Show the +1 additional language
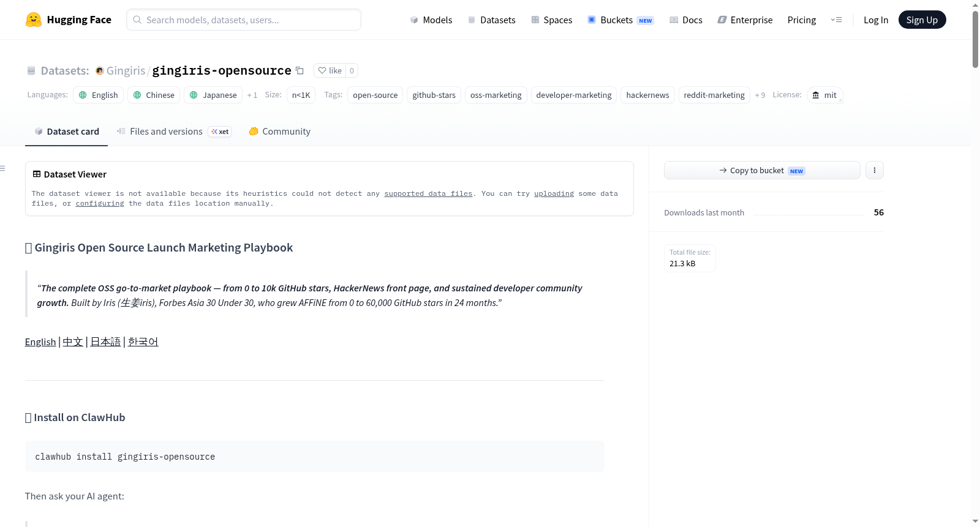This screenshot has height=527, width=980. click(252, 95)
